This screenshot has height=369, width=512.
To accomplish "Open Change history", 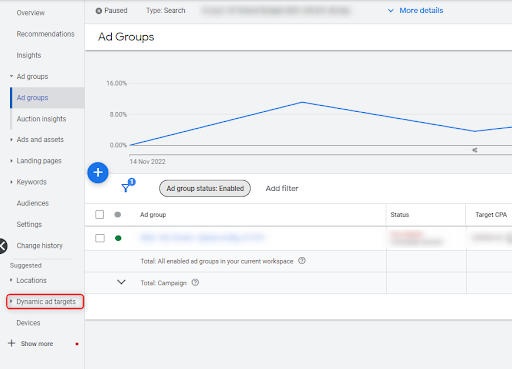I will [40, 246].
